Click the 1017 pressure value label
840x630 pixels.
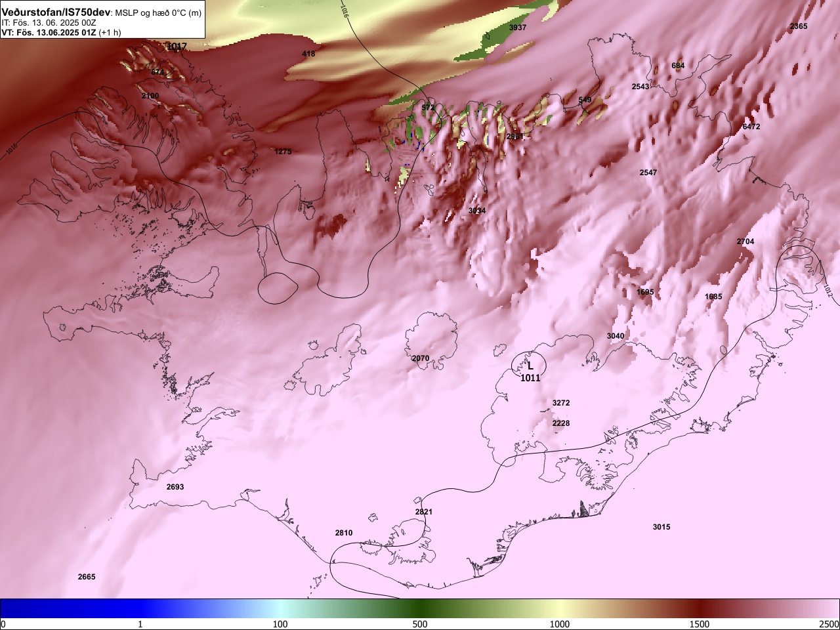click(x=177, y=47)
